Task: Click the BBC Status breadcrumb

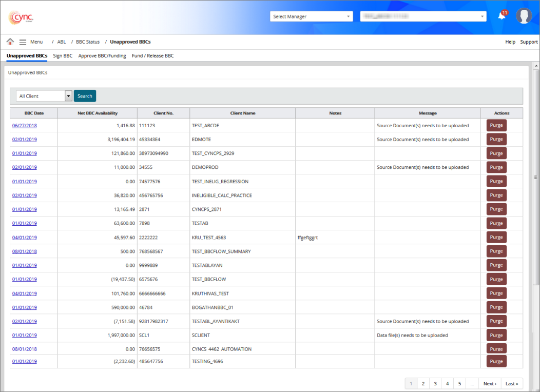Action: [88, 42]
